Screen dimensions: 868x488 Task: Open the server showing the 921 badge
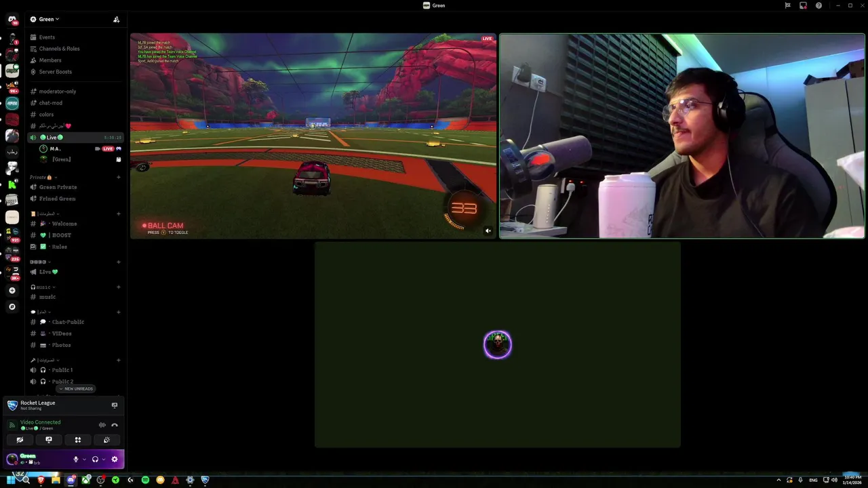pos(12,234)
